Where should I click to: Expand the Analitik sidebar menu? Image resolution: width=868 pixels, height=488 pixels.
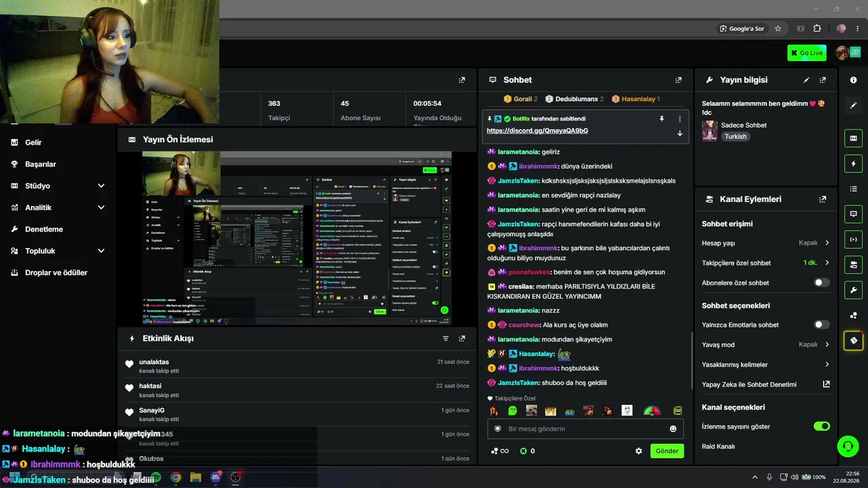(x=101, y=207)
